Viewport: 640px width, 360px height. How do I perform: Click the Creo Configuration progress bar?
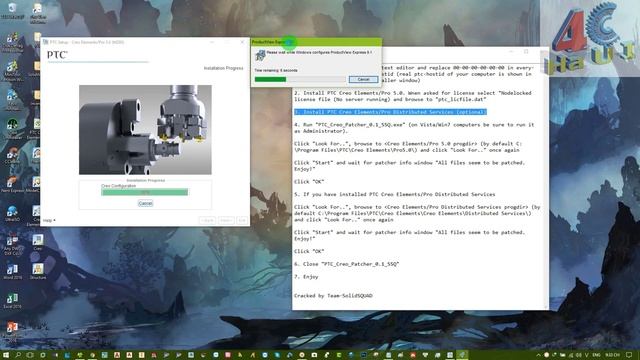pyautogui.click(x=144, y=192)
